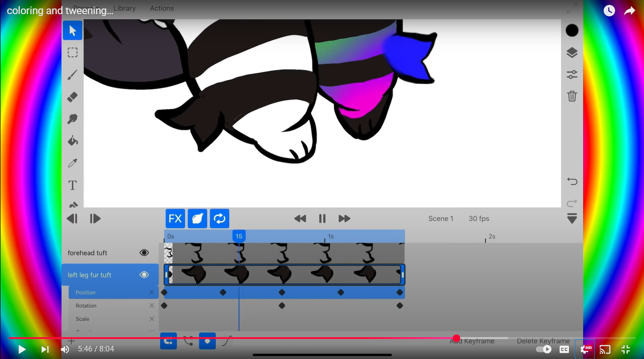
Task: Remove the Position property with its X
Action: coord(151,292)
